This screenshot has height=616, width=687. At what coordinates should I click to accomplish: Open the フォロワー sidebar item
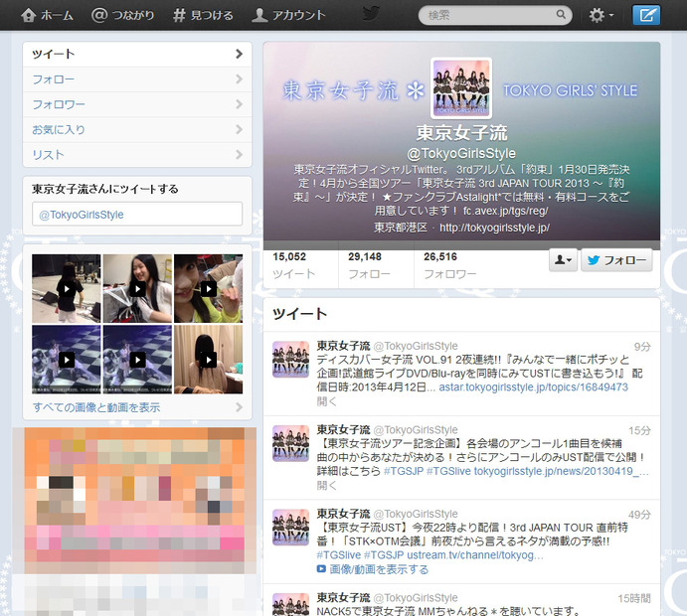coord(137,104)
